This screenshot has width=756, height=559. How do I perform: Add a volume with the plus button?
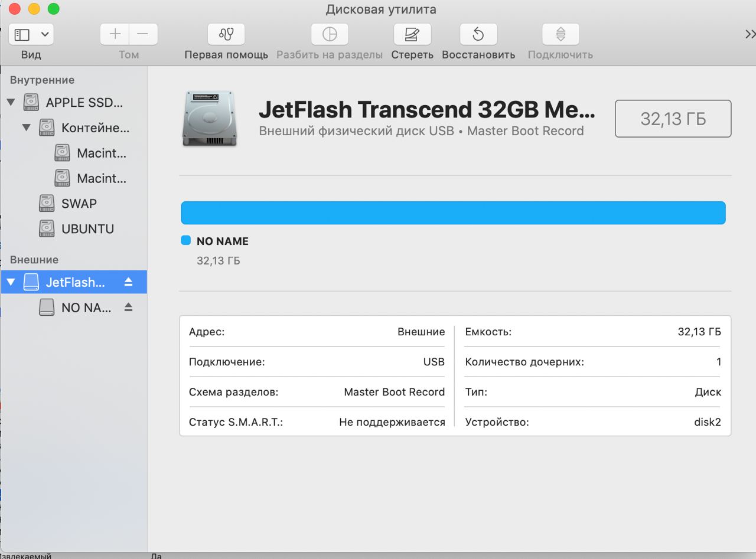(115, 34)
